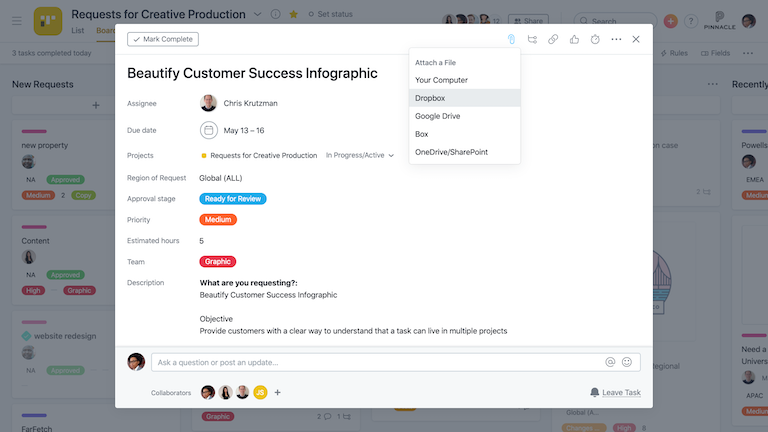Click the attachment paperclip icon

(x=510, y=39)
